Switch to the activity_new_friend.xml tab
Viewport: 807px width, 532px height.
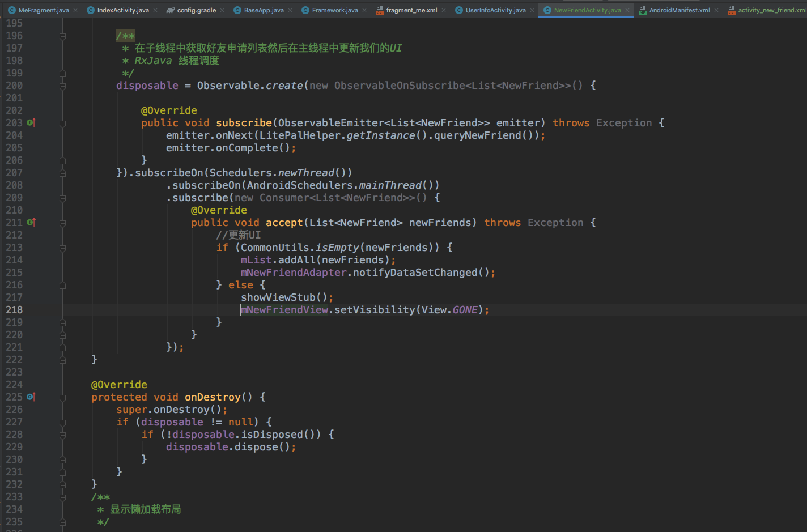tap(767, 10)
